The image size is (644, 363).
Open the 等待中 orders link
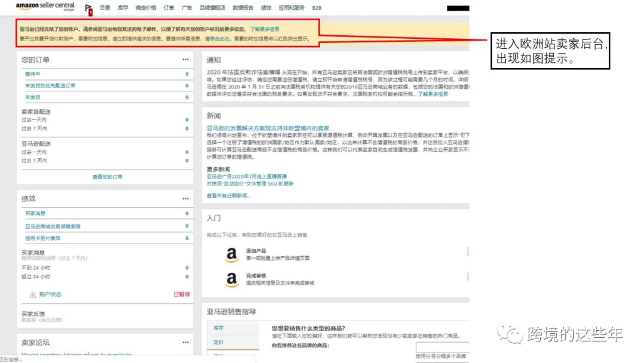(32, 74)
